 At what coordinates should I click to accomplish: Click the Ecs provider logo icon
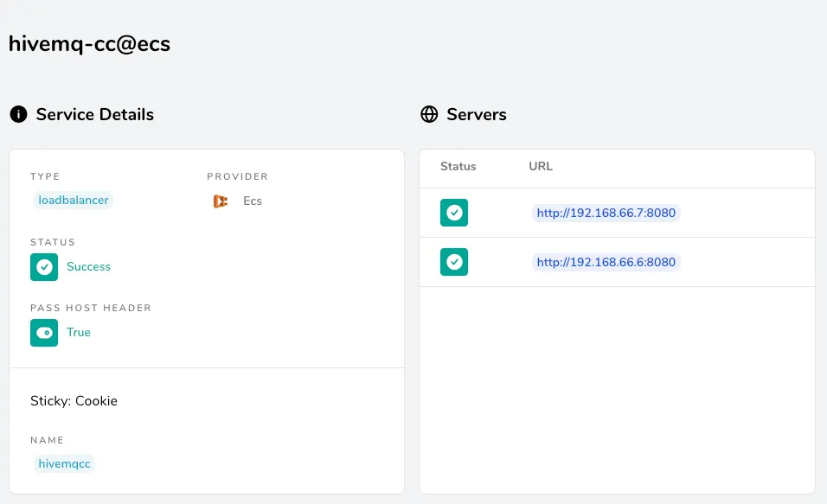pos(221,201)
